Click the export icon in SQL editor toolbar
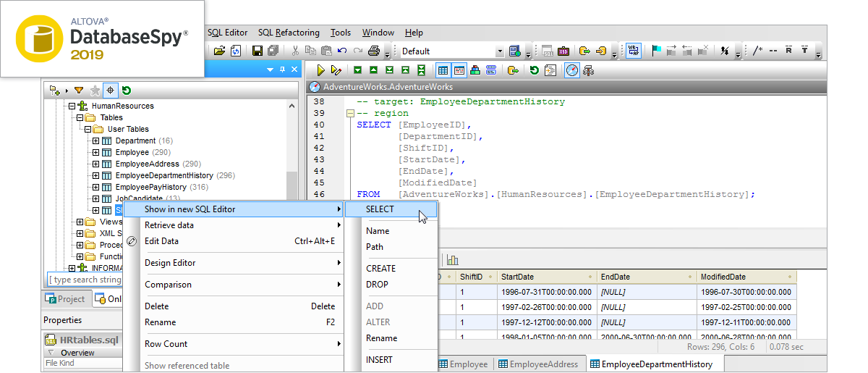868x373 pixels. (513, 70)
